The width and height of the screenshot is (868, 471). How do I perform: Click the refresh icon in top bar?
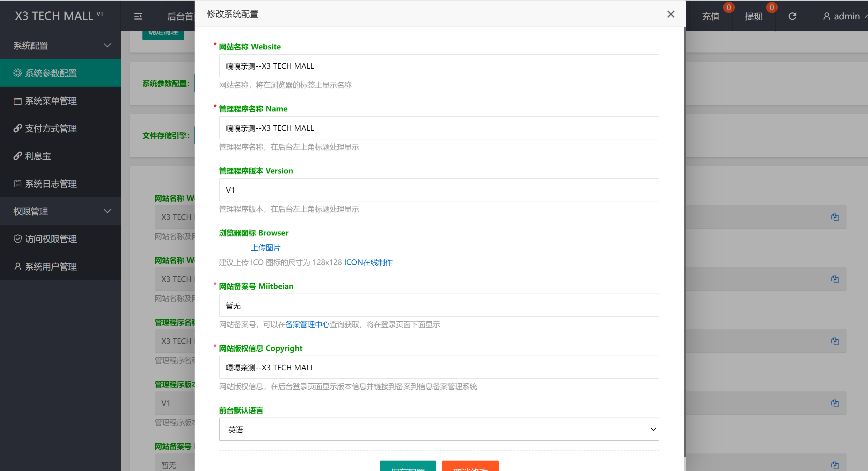(x=792, y=16)
